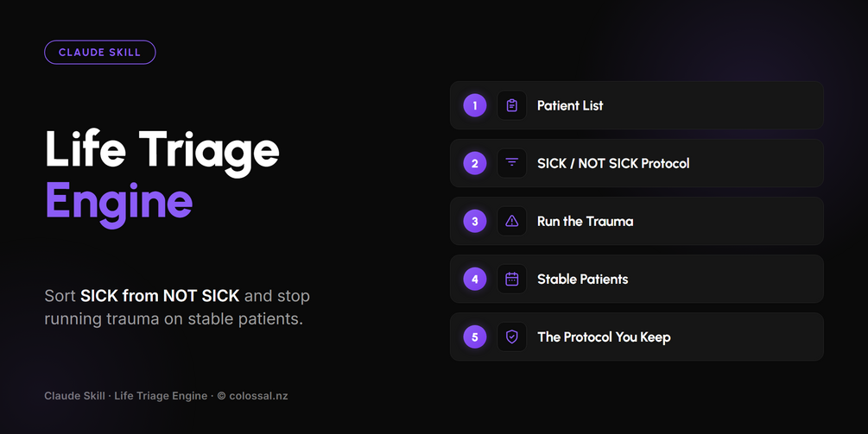Viewport: 868px width, 434px height.
Task: Open the Run the Trauma step
Action: click(x=637, y=221)
